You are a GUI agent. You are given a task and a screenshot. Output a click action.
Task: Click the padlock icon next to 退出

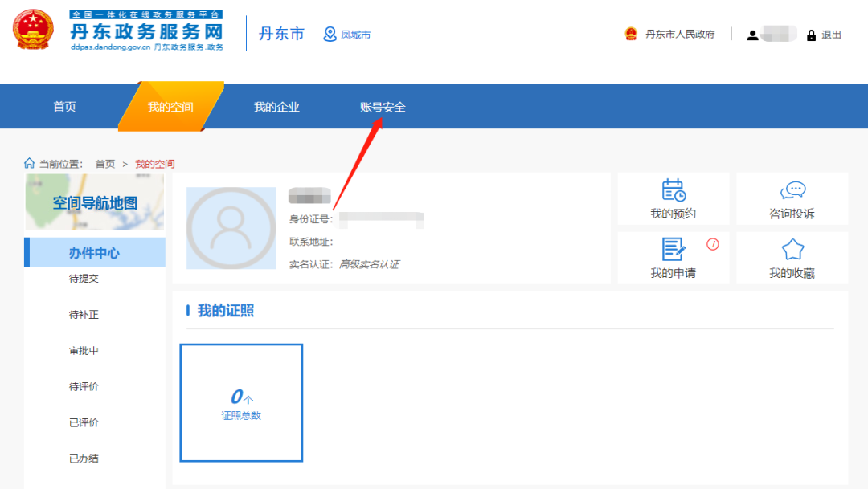(811, 35)
